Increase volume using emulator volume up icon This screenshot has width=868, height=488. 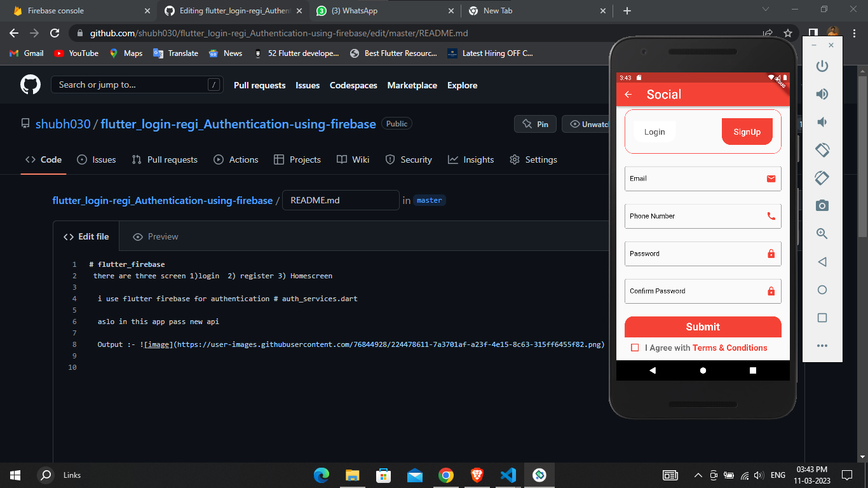coord(822,93)
